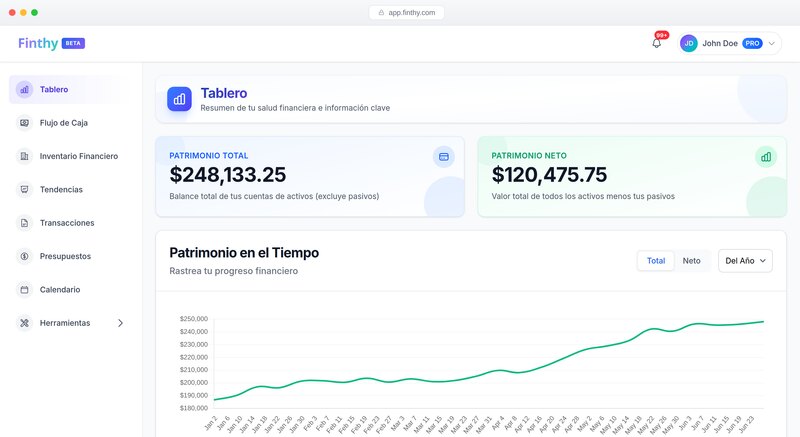Close window with red traffic light

coord(12,12)
